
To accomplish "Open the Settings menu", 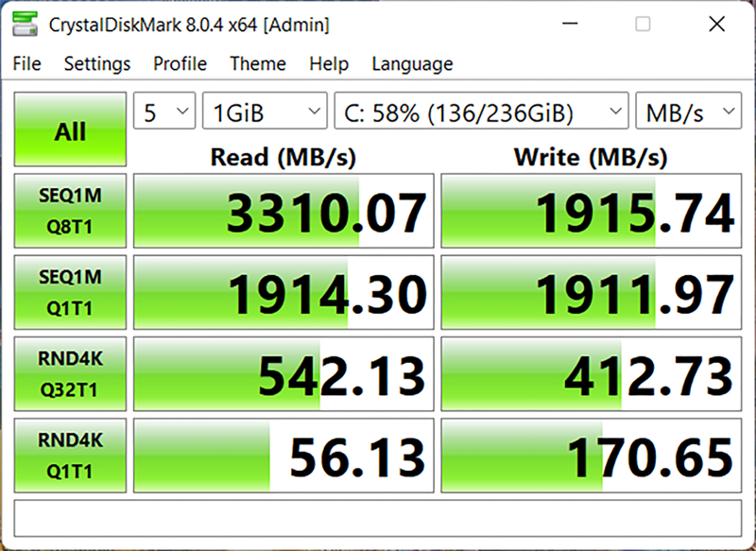I will click(x=97, y=63).
